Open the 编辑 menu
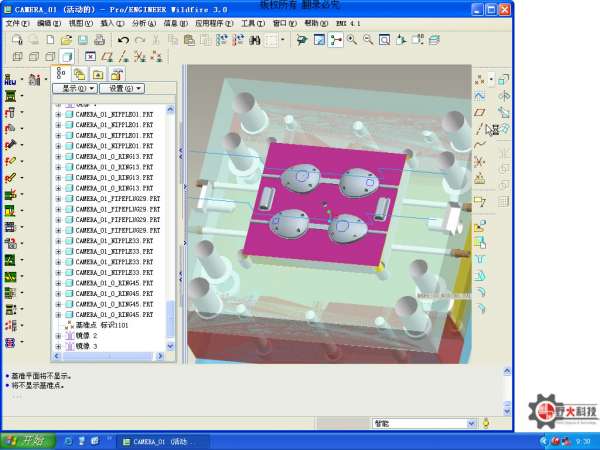 [x=49, y=23]
